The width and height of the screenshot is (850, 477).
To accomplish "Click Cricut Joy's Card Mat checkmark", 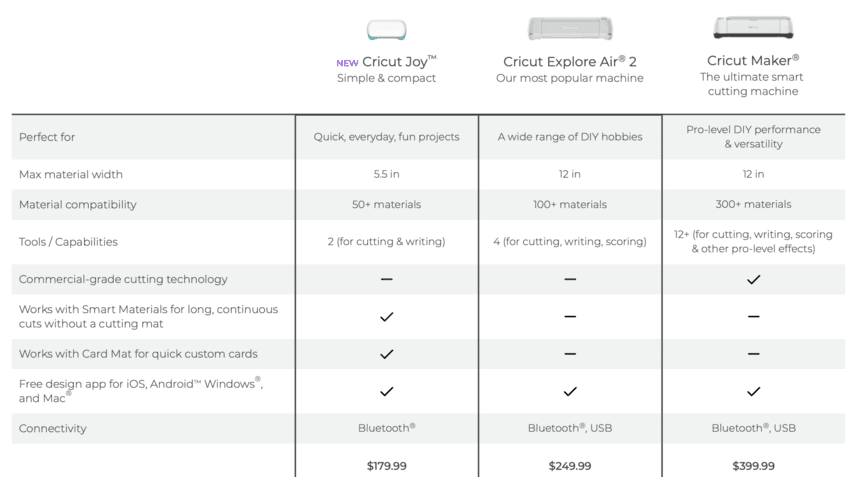I will coord(387,354).
